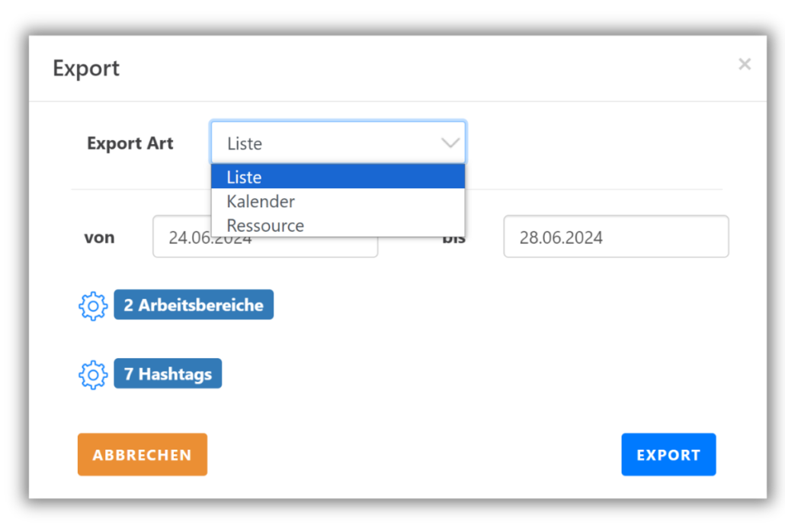Click the 7 Hashtags badge
The image size is (785, 532).
click(x=168, y=374)
